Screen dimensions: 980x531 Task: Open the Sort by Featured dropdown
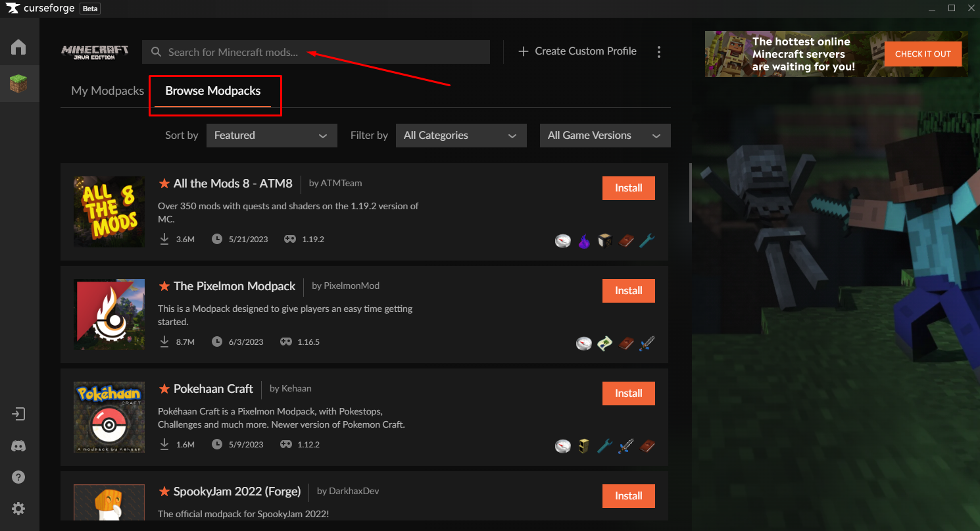point(272,136)
